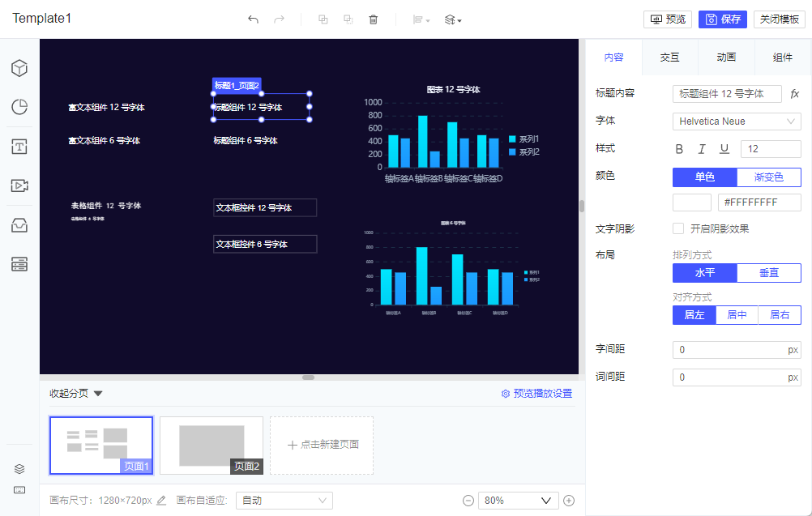The image size is (812, 516).
Task: Open the media video components in sidebar
Action: (19, 186)
